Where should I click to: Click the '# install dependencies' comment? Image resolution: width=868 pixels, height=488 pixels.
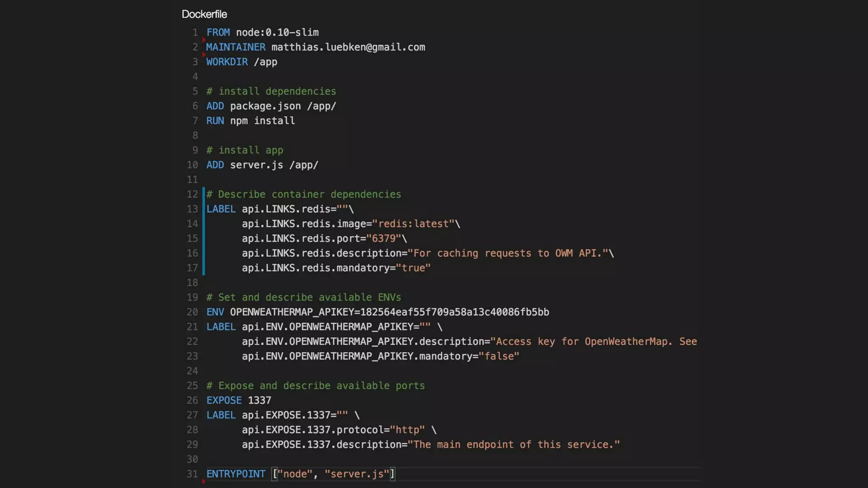(271, 91)
